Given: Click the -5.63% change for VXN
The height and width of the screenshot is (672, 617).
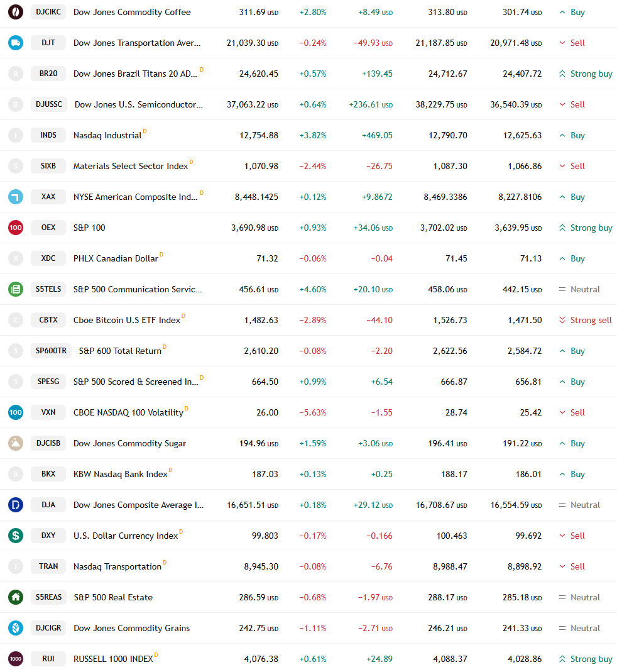Looking at the screenshot, I should (313, 413).
